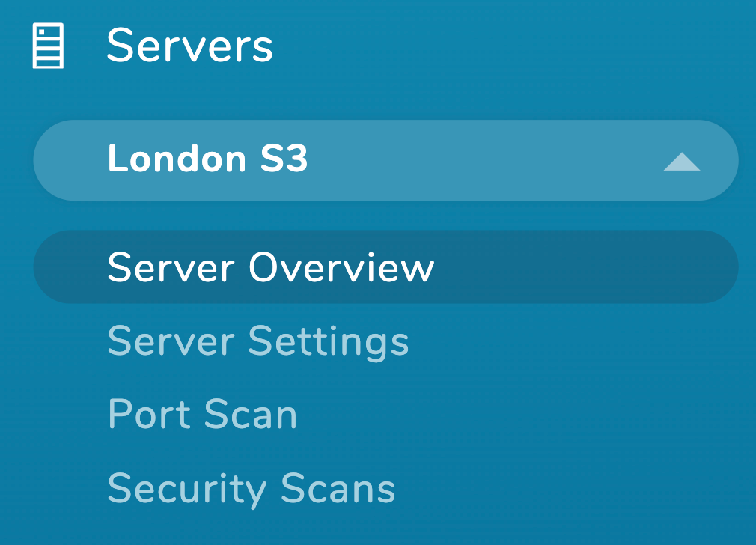
Task: Choose Server Settings in sidebar
Action: pyautogui.click(x=258, y=341)
